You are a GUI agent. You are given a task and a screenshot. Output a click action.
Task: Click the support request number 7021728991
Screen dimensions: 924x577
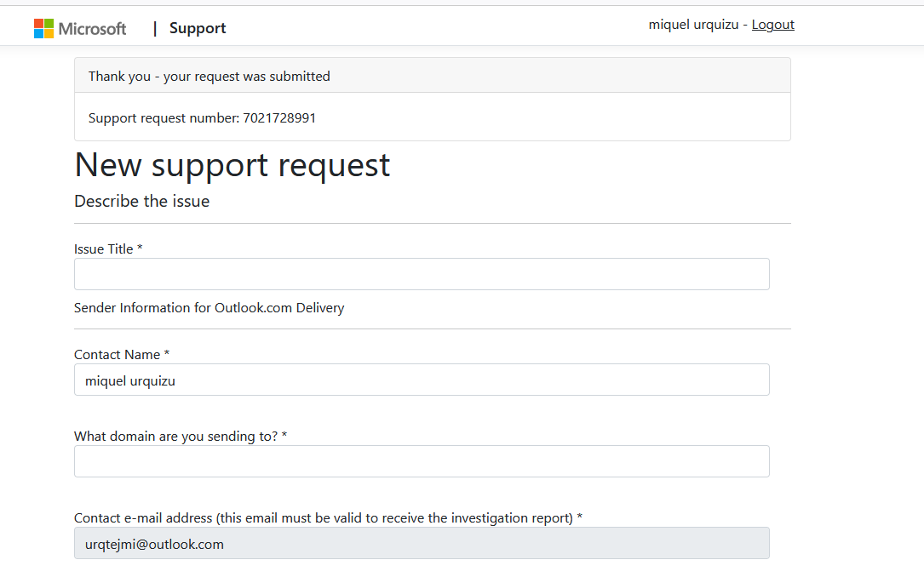coord(279,117)
